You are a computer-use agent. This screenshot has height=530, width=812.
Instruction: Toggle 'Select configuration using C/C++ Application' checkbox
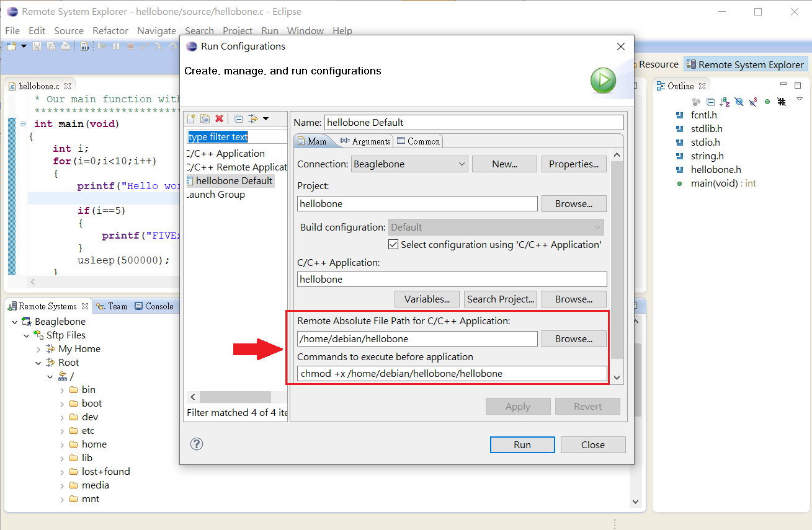[393, 244]
